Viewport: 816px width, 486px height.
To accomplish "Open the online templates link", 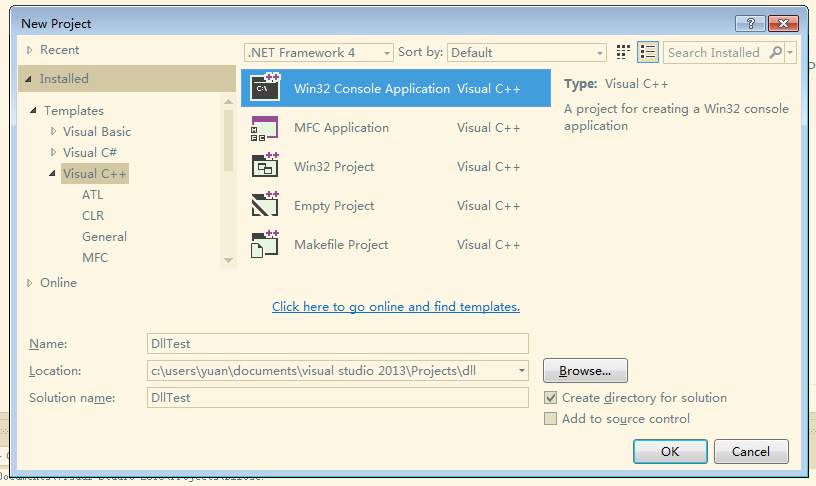I will (396, 306).
